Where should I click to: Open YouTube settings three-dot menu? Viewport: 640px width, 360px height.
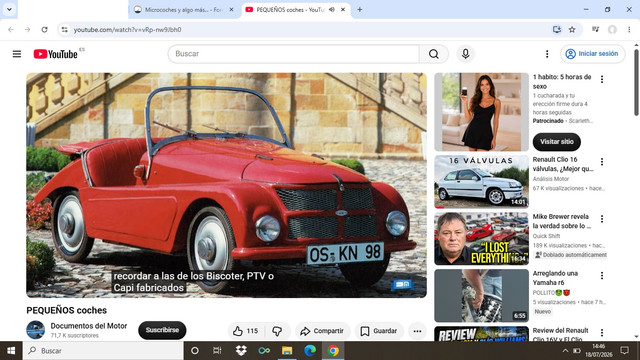tap(547, 54)
